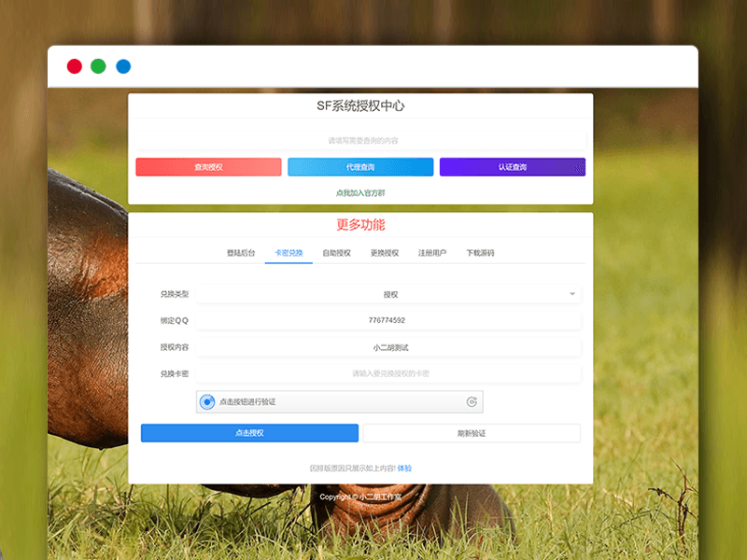Screen dimensions: 747x560
Task: Click the 刷新验证 button
Action: pyautogui.click(x=472, y=433)
